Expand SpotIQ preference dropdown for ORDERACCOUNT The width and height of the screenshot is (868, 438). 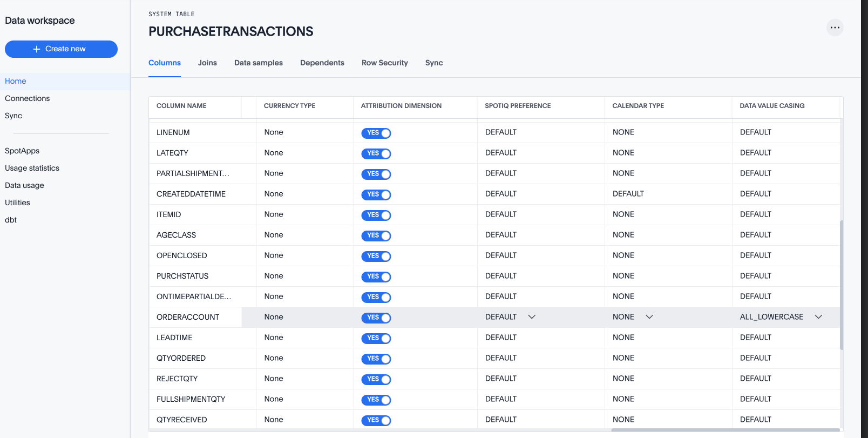pos(531,317)
